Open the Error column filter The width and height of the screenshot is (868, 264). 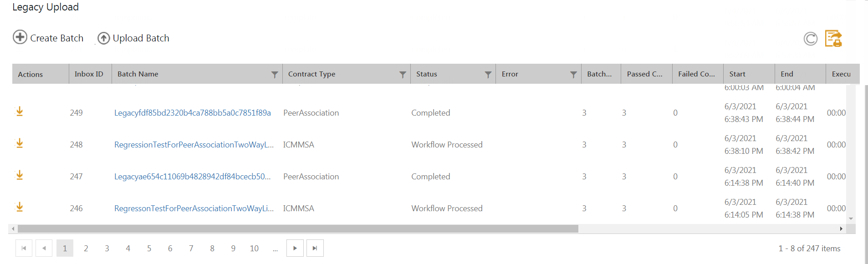click(x=573, y=74)
